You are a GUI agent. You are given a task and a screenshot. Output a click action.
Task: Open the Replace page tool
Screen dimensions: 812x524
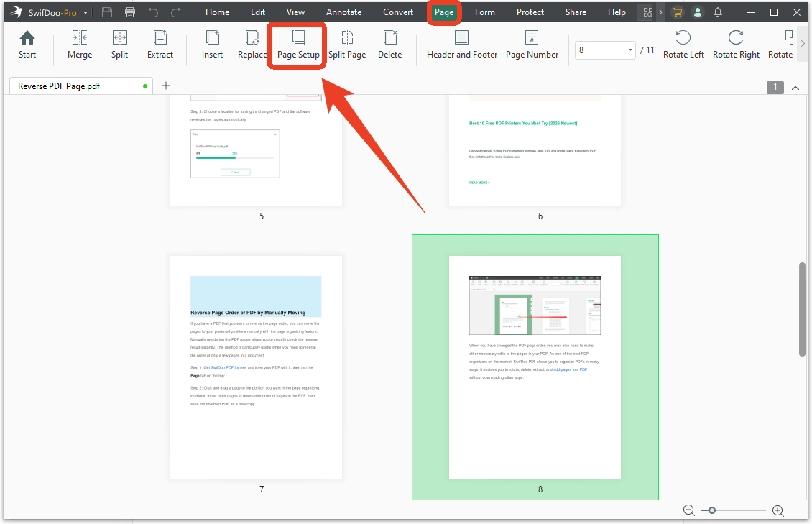[x=252, y=44]
